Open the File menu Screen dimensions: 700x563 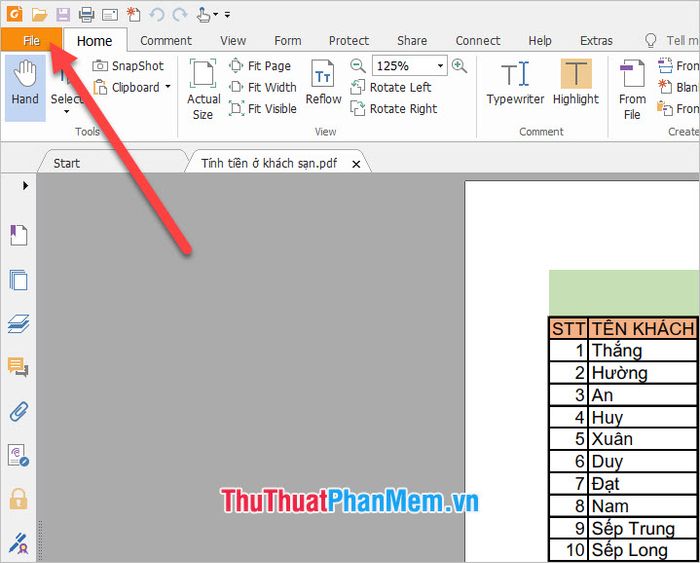pos(31,41)
